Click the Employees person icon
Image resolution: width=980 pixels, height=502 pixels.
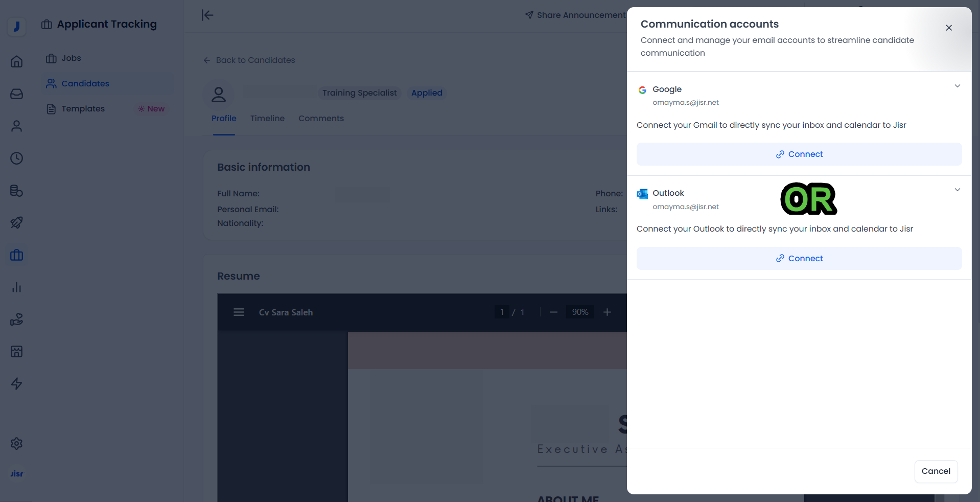tap(16, 126)
